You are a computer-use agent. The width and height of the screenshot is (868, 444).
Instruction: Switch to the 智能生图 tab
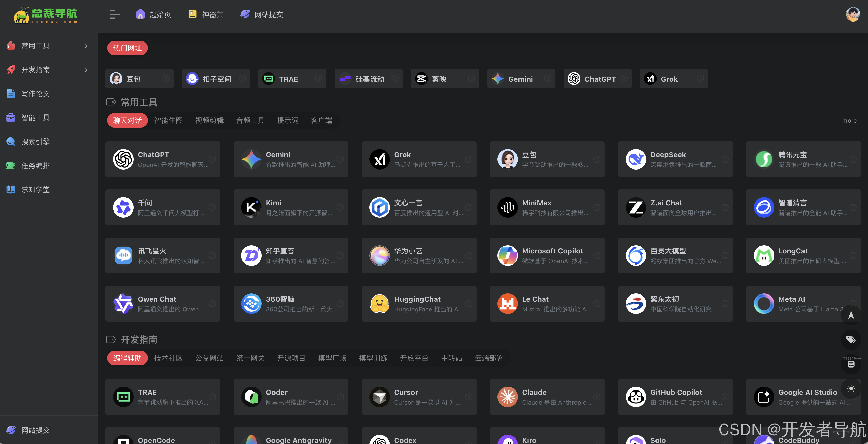point(168,120)
